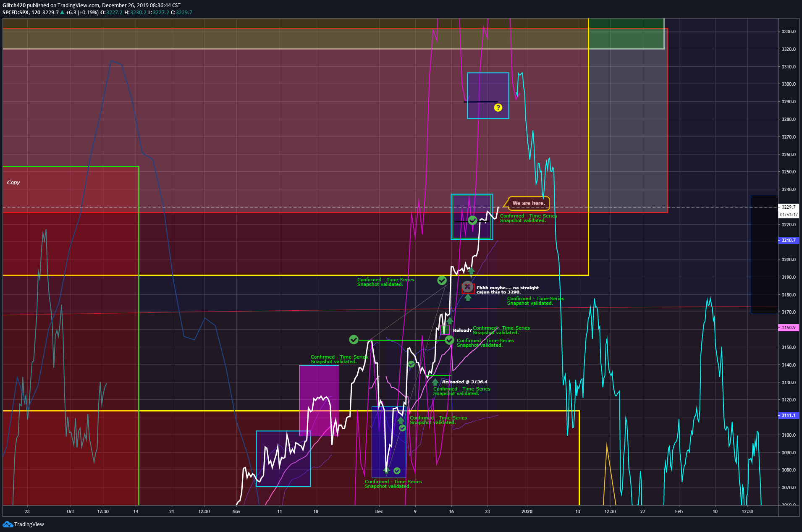The height and width of the screenshot is (532, 802).
Task: Click the 3070.0 price axis value
Action: (789, 487)
